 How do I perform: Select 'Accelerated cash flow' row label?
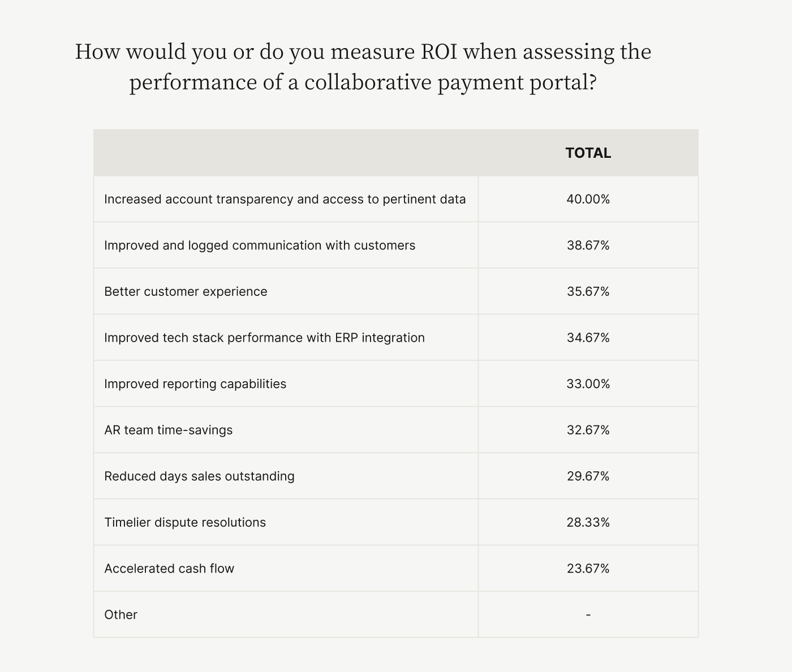click(169, 568)
